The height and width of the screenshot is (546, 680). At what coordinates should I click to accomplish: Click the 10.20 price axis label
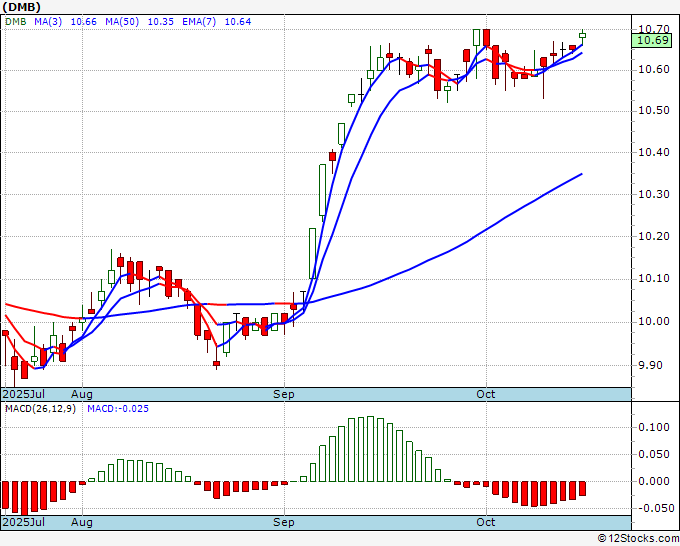click(654, 236)
